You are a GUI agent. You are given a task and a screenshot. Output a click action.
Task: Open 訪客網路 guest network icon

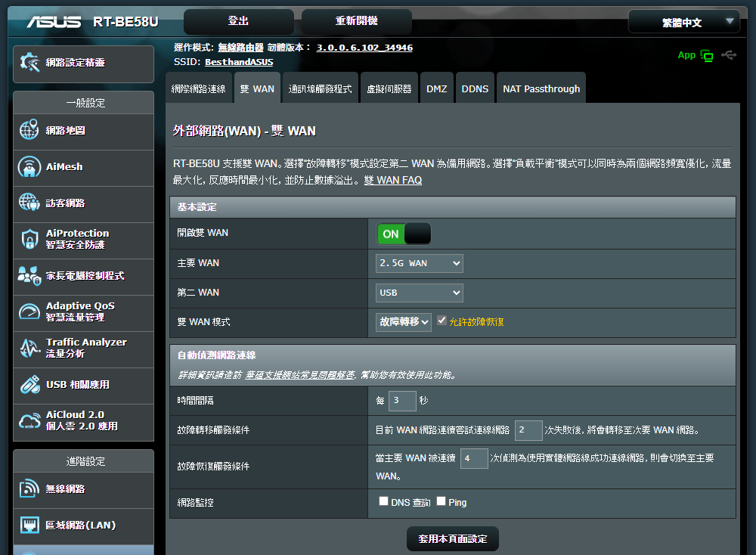29,203
